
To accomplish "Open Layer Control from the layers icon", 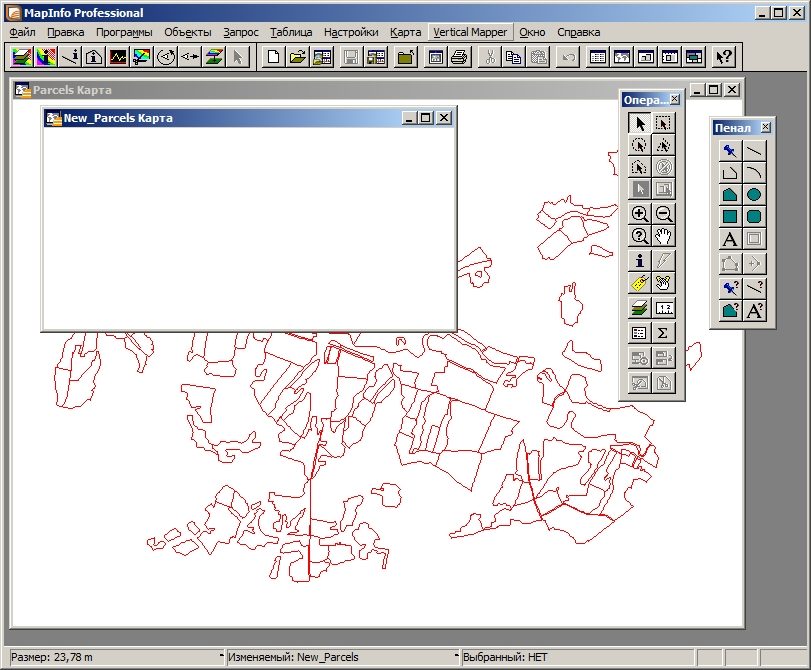I will coord(639,308).
